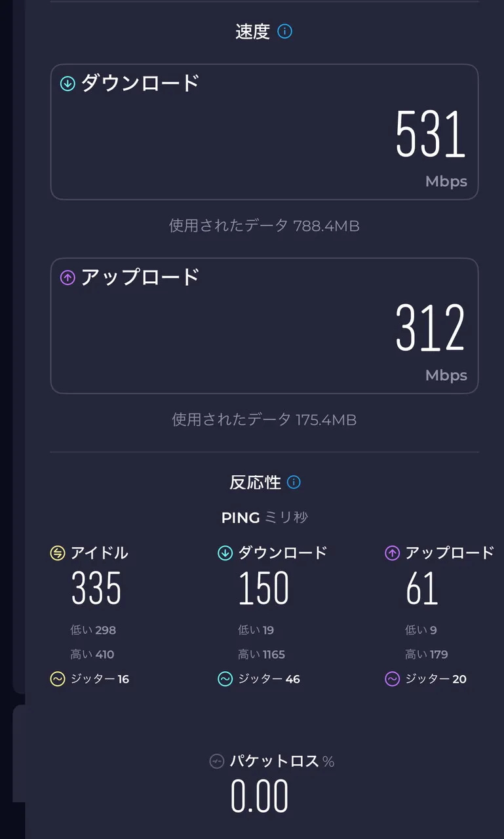The width and height of the screenshot is (504, 839).
Task: Click the 使用されたデータ 175.4MB text
Action: (264, 419)
